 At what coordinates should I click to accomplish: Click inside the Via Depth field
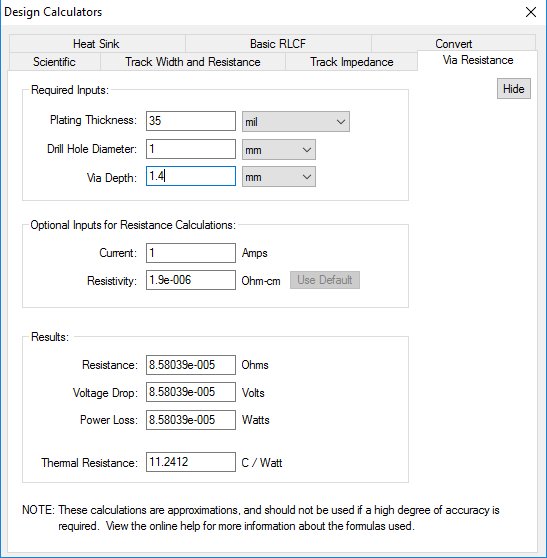point(191,176)
